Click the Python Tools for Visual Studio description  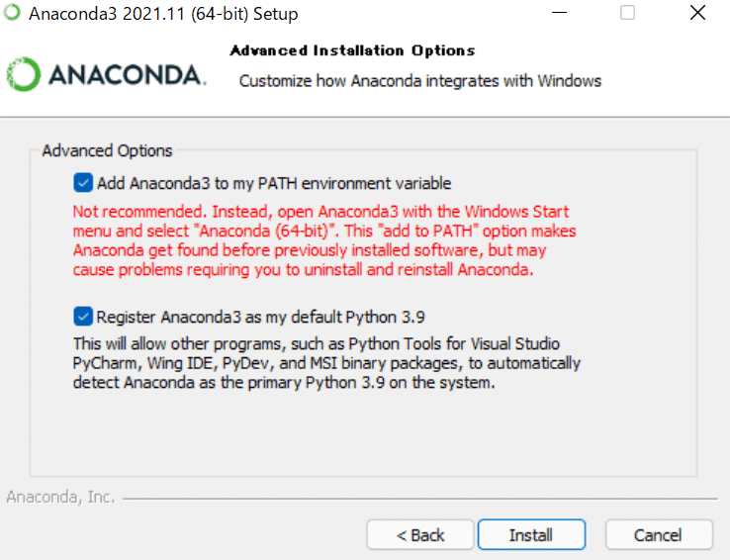pyautogui.click(x=326, y=363)
